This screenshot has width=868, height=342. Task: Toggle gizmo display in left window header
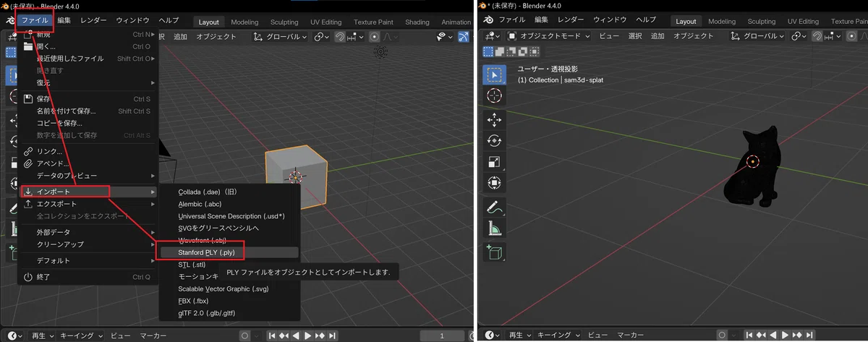(x=464, y=36)
